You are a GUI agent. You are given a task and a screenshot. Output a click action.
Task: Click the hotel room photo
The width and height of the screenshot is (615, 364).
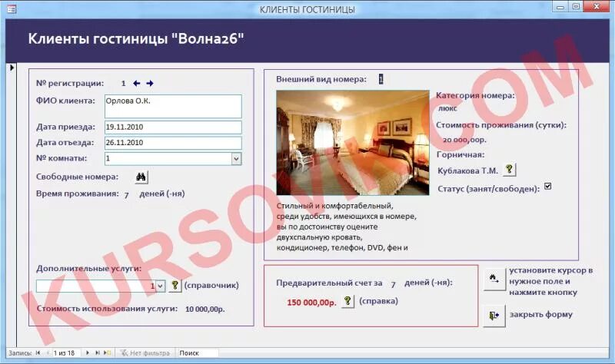(x=353, y=143)
